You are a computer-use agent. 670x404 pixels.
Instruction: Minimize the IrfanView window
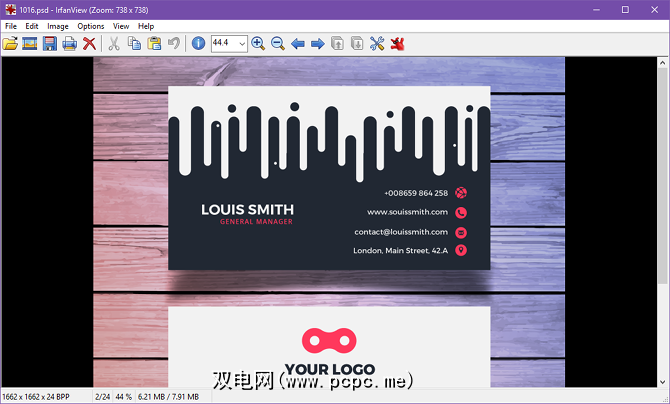point(597,9)
